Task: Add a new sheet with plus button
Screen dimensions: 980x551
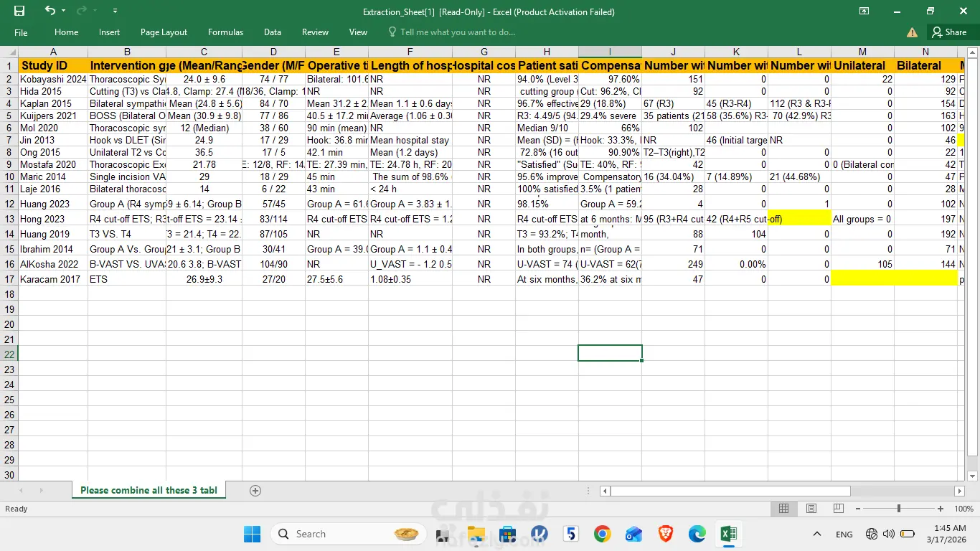Action: point(255,491)
